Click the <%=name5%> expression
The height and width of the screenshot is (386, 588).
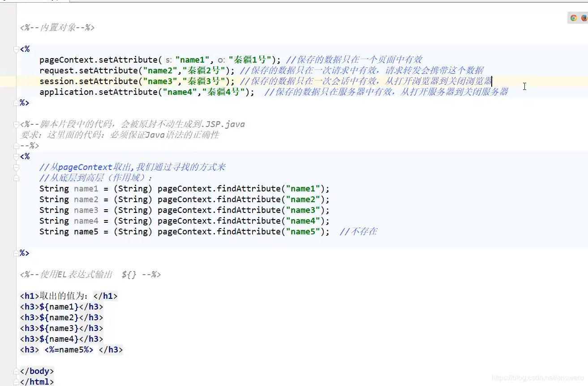pos(69,350)
